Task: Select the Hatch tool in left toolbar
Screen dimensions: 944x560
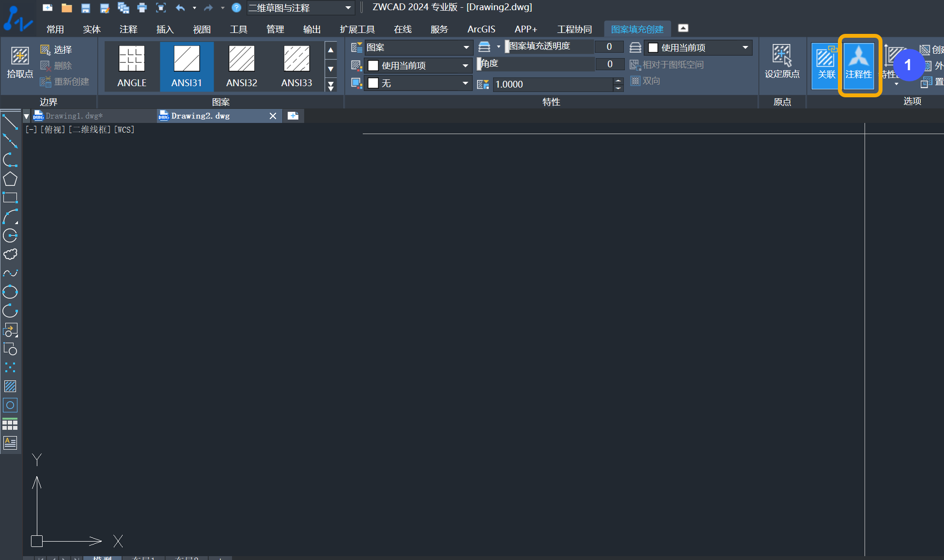Action: click(x=10, y=386)
